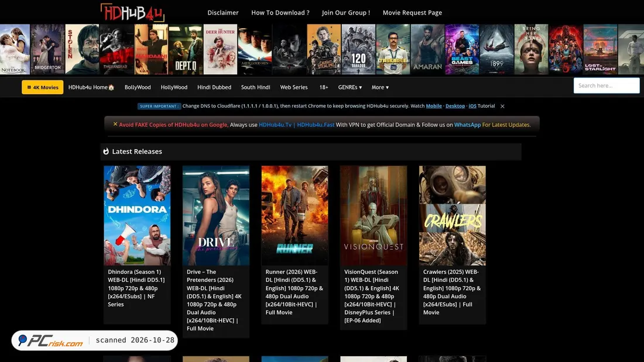The image size is (644, 362).
Task: Open The Deer Hunter poster
Action: [220, 49]
